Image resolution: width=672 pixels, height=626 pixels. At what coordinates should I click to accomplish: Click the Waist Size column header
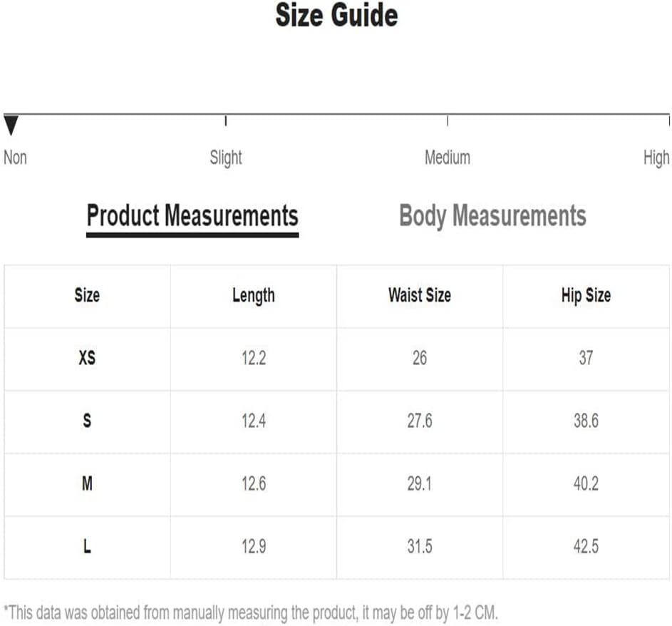420,295
